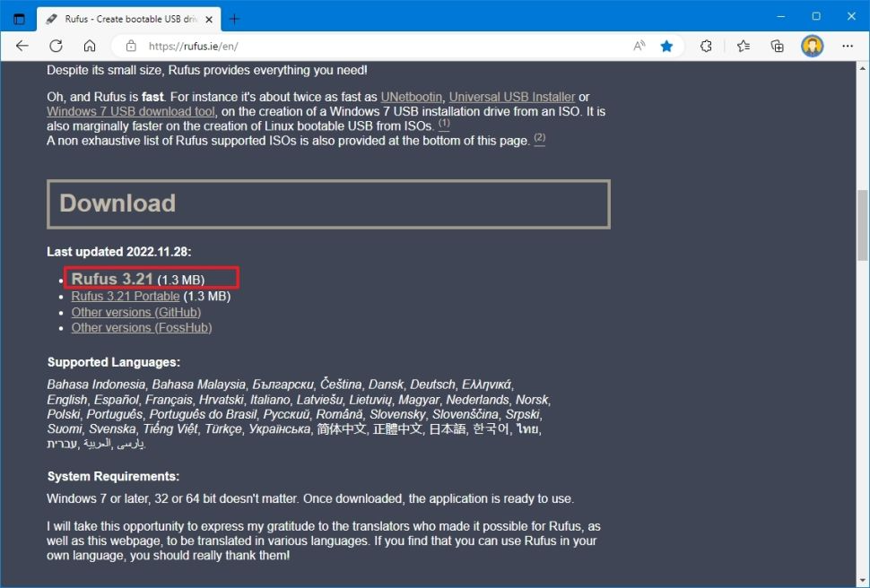Open the tab actions menu icon
870x588 pixels.
19,19
